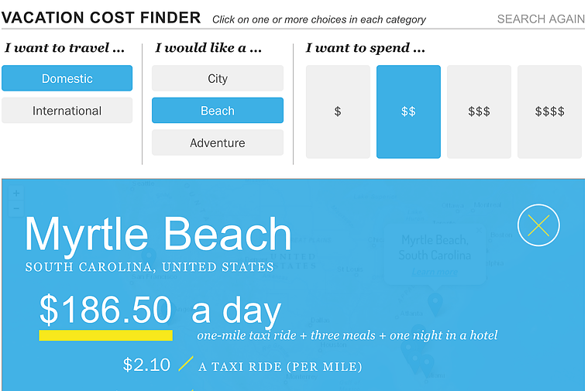
Task: Toggle the Domestic travel option
Action: (x=67, y=78)
